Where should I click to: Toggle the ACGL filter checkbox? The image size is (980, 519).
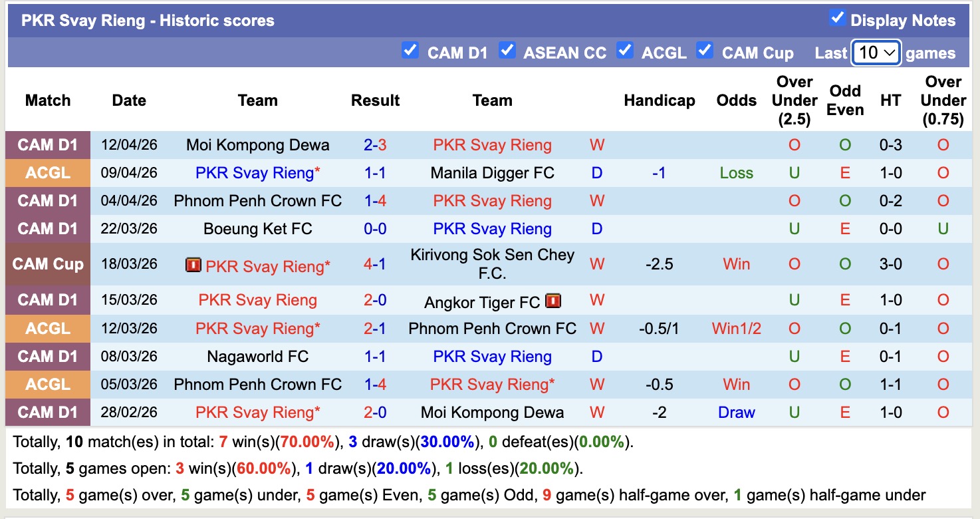click(625, 49)
